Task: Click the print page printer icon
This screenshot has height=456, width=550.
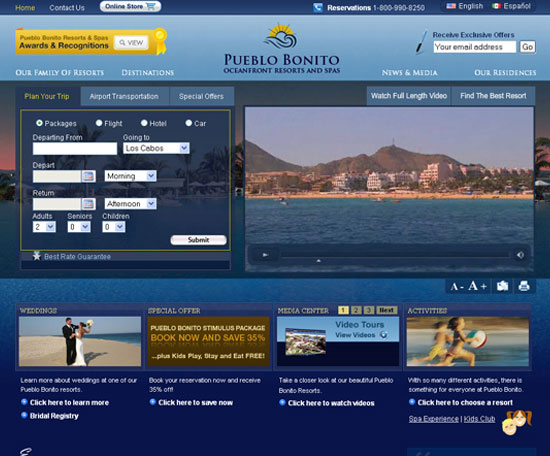Action: click(x=524, y=286)
